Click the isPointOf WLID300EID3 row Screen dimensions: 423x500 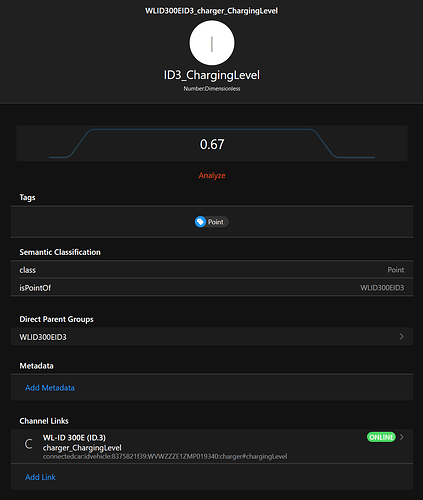(212, 288)
